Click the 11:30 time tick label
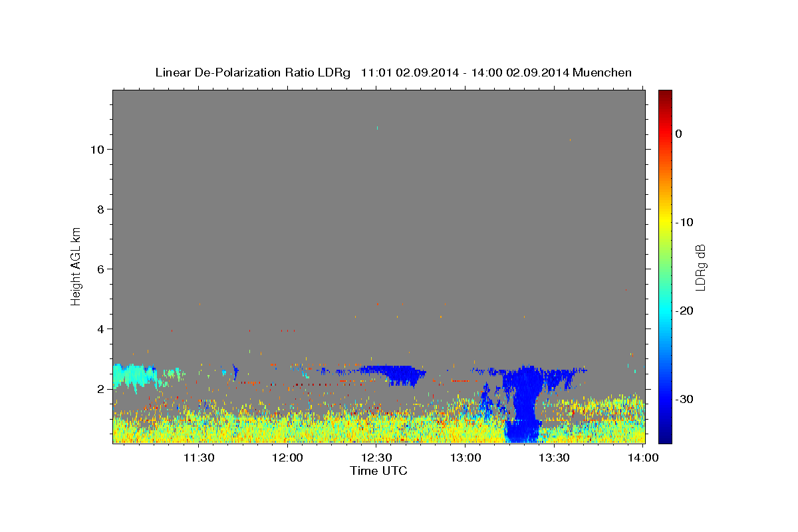798x532 pixels. (198, 458)
